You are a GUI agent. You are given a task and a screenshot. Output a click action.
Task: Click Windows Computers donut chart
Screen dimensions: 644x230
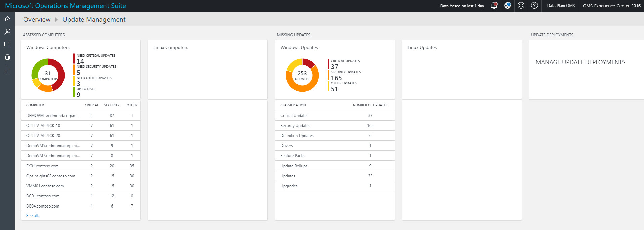coord(48,75)
